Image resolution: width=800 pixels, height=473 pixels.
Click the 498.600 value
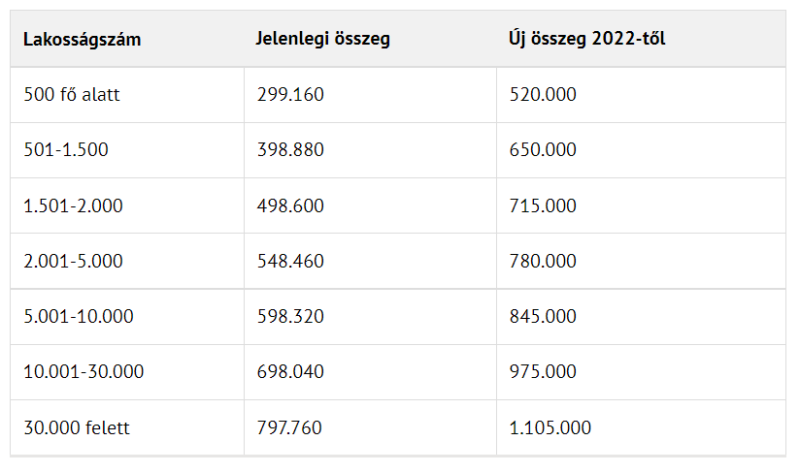(290, 205)
